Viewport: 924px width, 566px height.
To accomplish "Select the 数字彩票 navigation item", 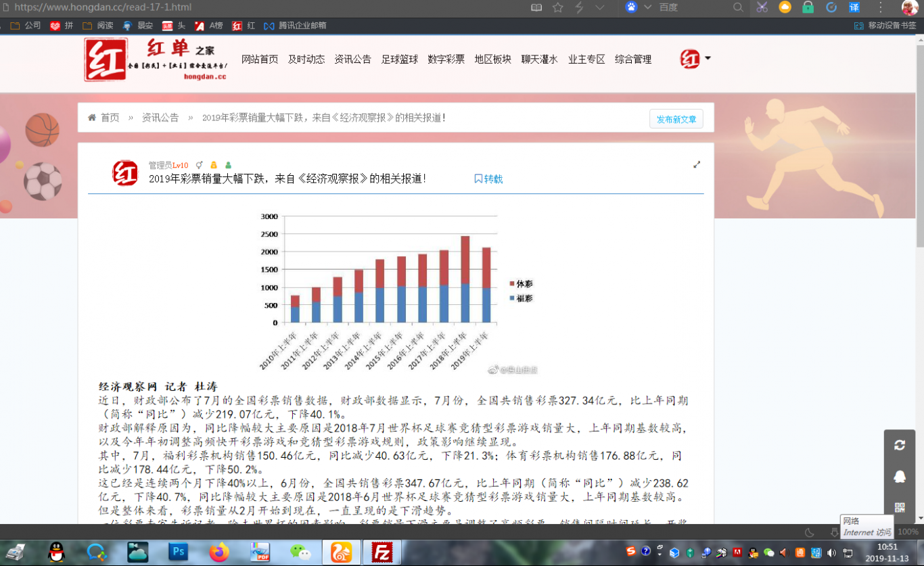I will pos(446,59).
